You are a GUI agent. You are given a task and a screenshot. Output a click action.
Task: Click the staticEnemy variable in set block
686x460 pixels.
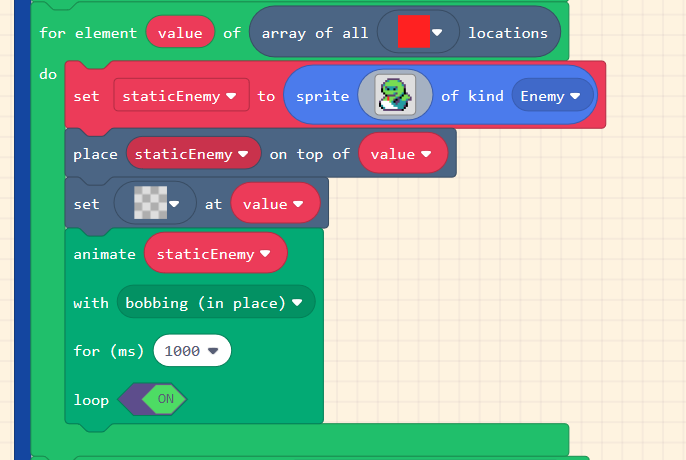180,96
